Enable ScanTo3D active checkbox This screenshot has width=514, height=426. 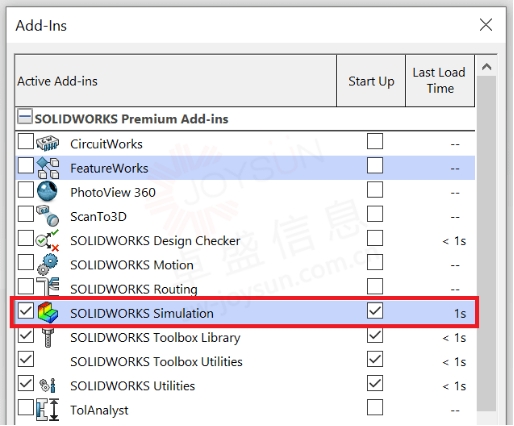pyautogui.click(x=26, y=214)
